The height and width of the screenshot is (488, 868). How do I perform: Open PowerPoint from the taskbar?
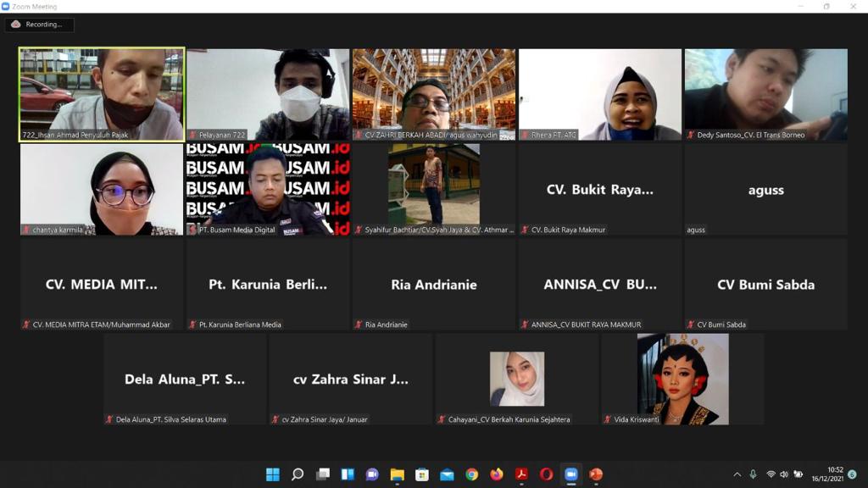tap(596, 474)
